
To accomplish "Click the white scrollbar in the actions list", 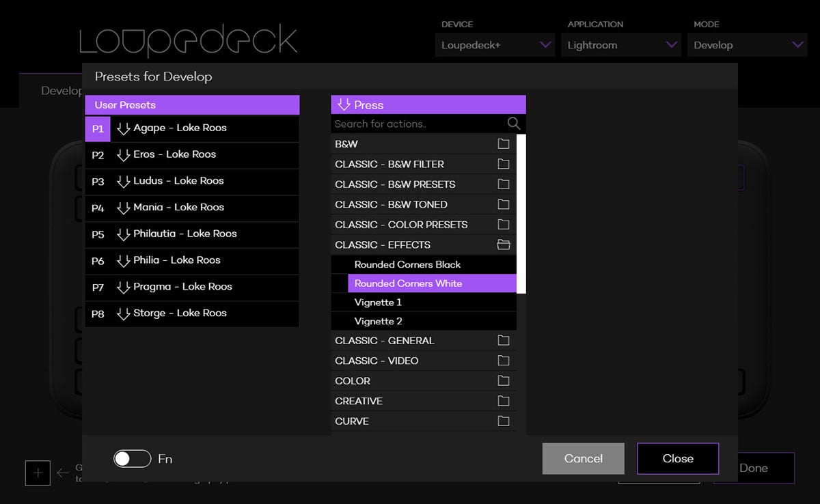I will pyautogui.click(x=521, y=214).
